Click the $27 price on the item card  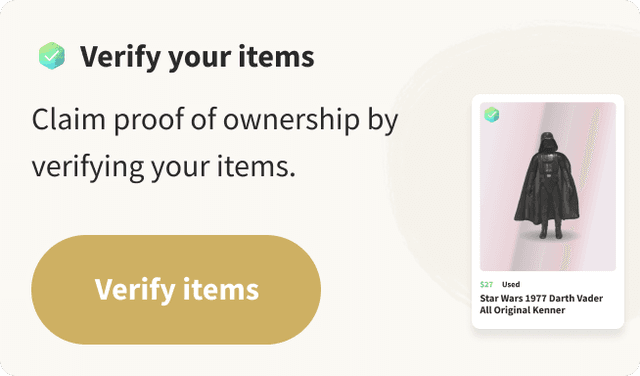[487, 284]
